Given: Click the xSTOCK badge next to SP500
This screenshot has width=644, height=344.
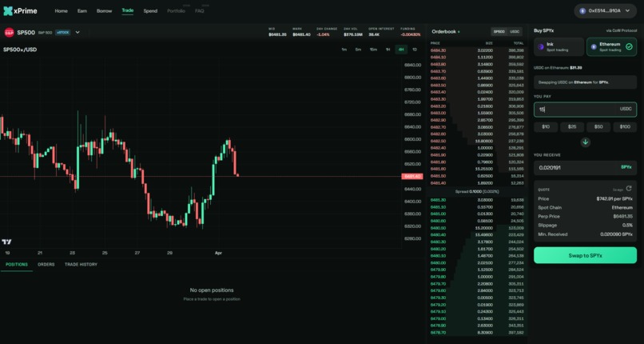Looking at the screenshot, I should coord(62,33).
